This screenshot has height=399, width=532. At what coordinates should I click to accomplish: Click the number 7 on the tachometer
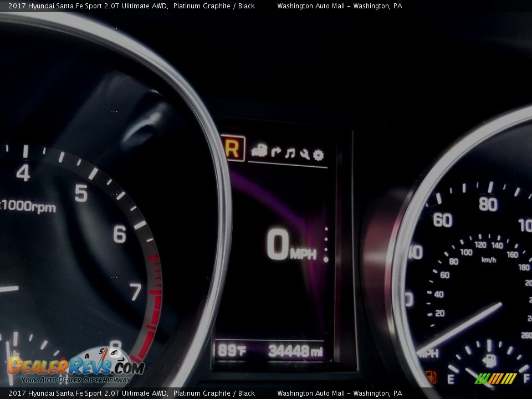click(135, 291)
